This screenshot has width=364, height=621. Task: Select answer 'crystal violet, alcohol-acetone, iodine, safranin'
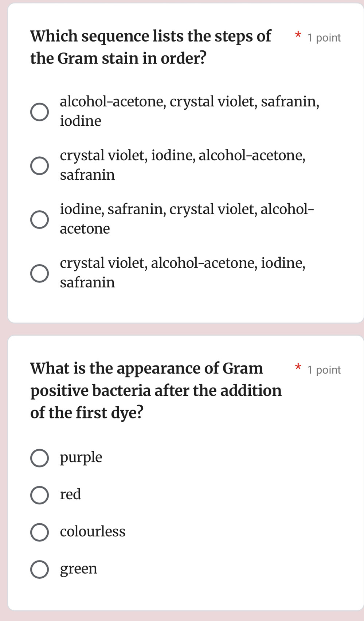40,273
